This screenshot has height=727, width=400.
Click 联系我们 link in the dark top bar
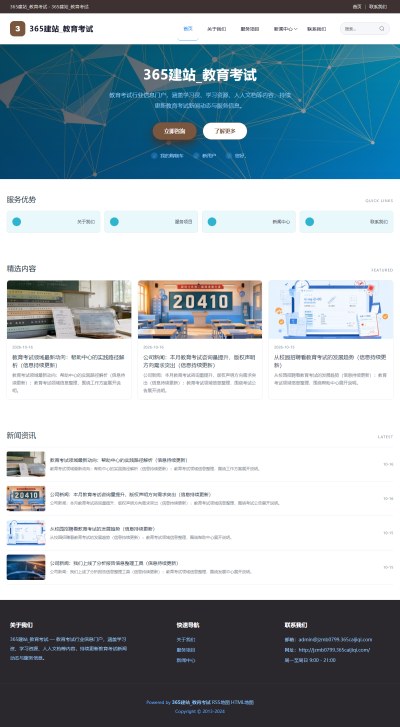pos(378,6)
